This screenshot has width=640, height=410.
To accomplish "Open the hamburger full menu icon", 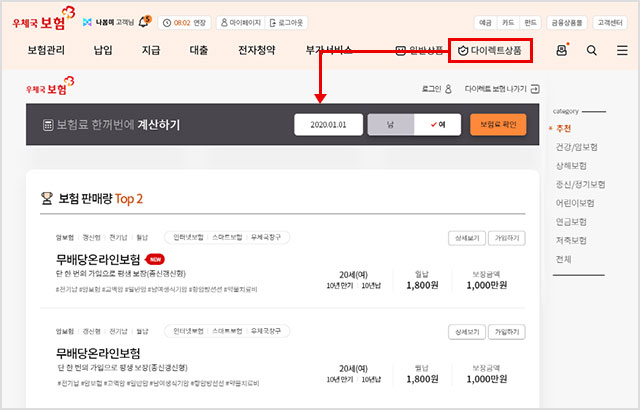I will click(x=622, y=50).
